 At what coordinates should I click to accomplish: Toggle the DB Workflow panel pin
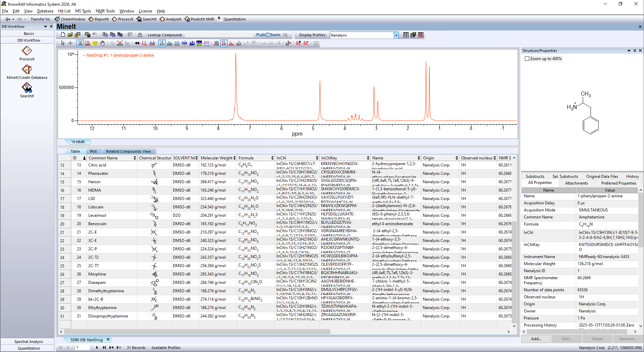51,27
